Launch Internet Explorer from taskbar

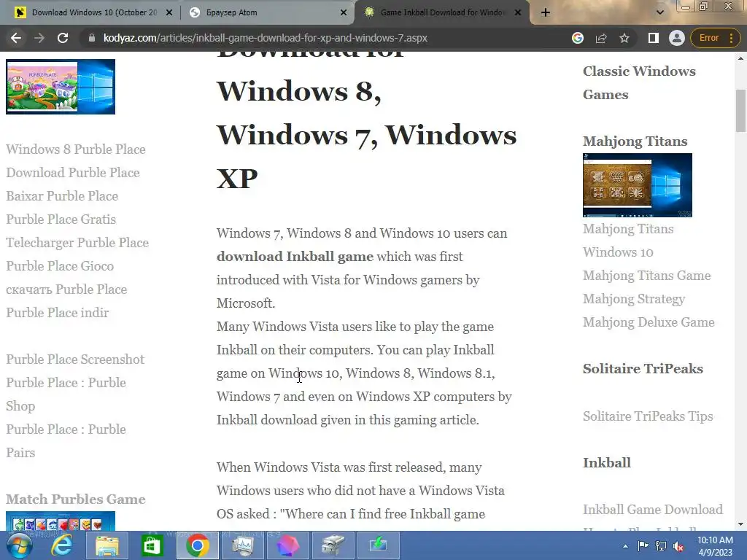(62, 545)
